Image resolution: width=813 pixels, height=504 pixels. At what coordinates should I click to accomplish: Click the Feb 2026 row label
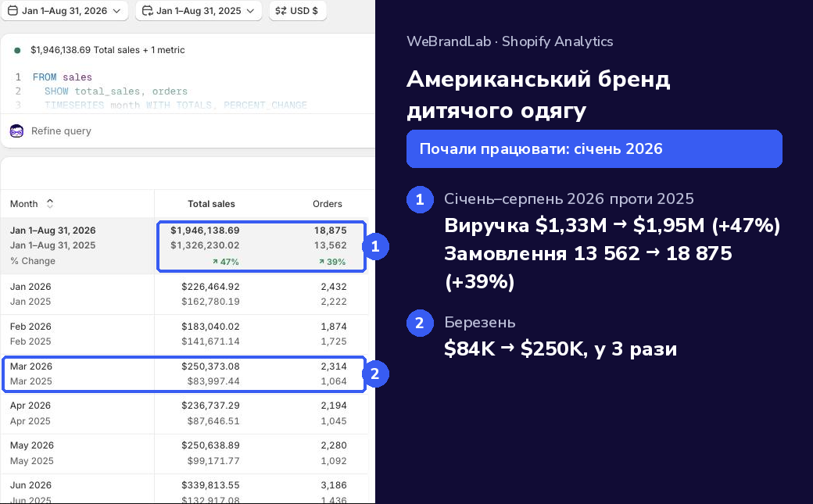[30, 326]
